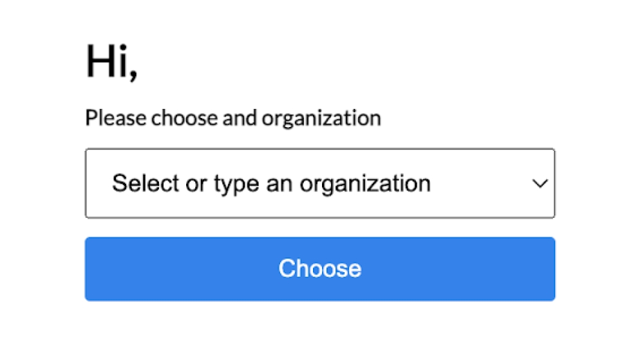This screenshot has height=363, width=644.
Task: Tap the word 'Choose' on the blue button
Action: point(320,268)
